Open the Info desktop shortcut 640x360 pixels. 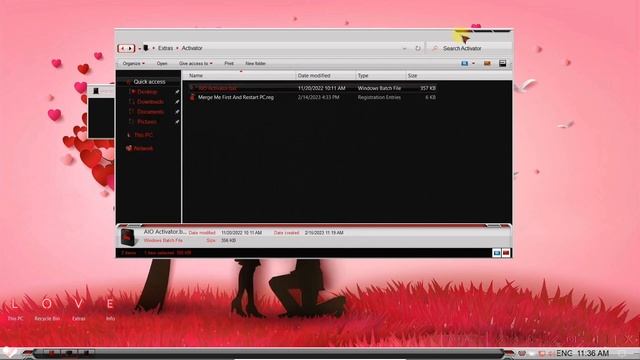point(110,309)
